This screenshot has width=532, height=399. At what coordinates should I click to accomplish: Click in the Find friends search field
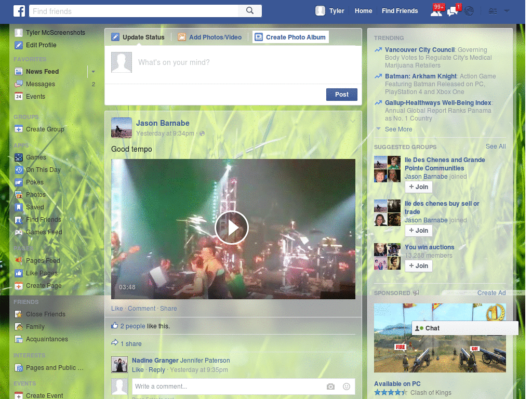[134, 11]
